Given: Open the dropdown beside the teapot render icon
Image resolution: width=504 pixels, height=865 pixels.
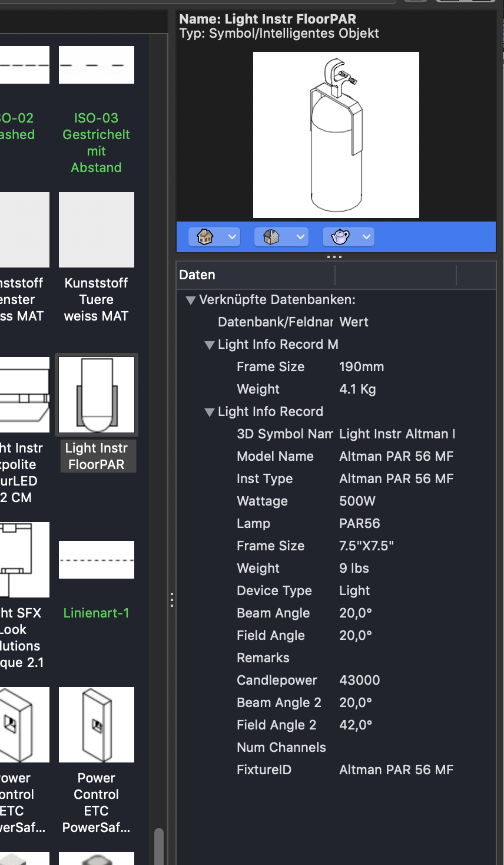Looking at the screenshot, I should tap(366, 236).
